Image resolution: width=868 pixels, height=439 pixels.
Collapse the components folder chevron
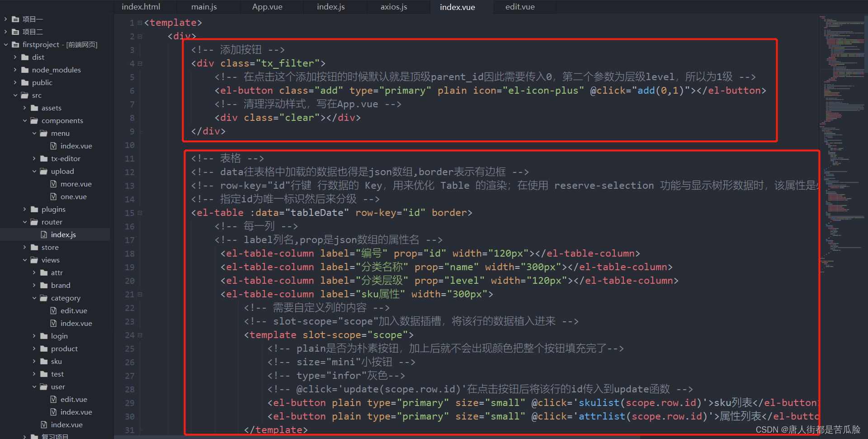[x=24, y=120]
